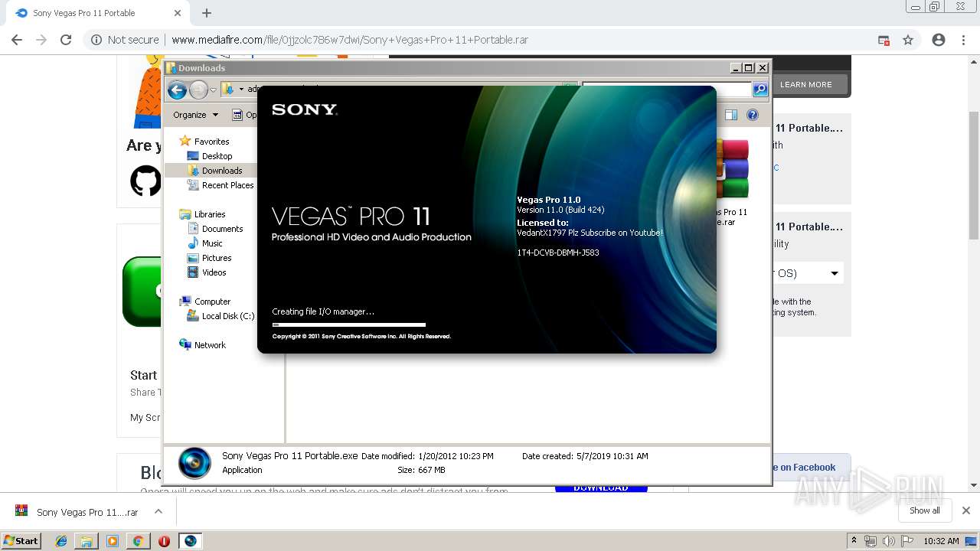This screenshot has width=980, height=551.
Task: Click the Explorer Downloads search field
Action: coord(666,90)
